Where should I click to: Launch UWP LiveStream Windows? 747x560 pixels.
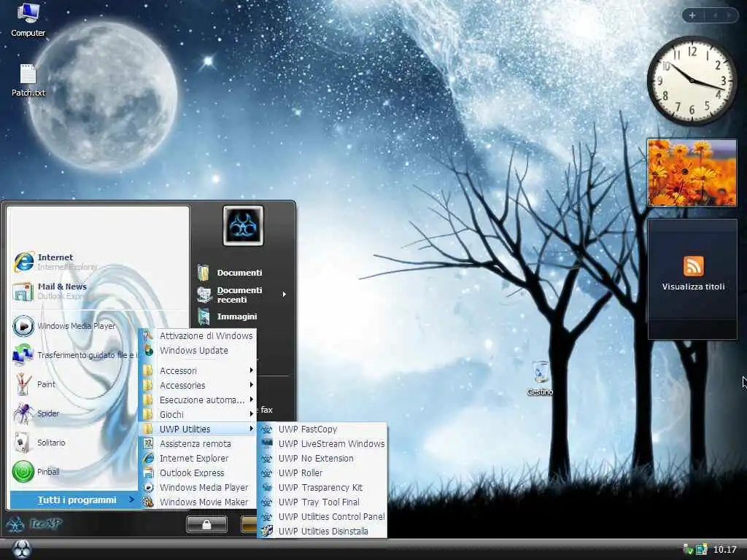[x=322, y=444]
